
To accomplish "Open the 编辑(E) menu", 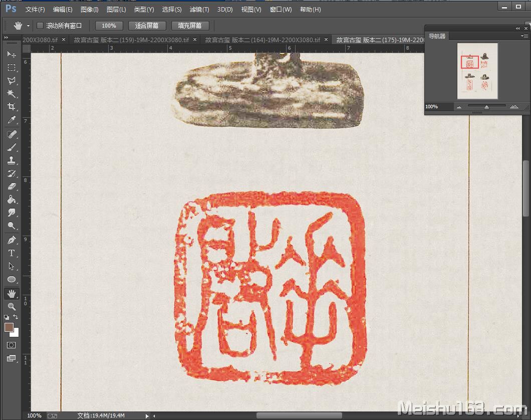I will click(x=63, y=10).
